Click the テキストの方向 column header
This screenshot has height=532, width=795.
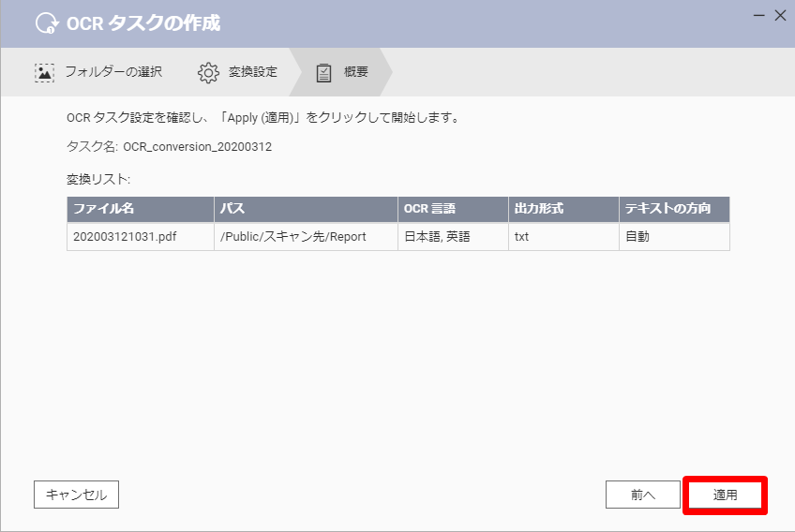(x=674, y=209)
